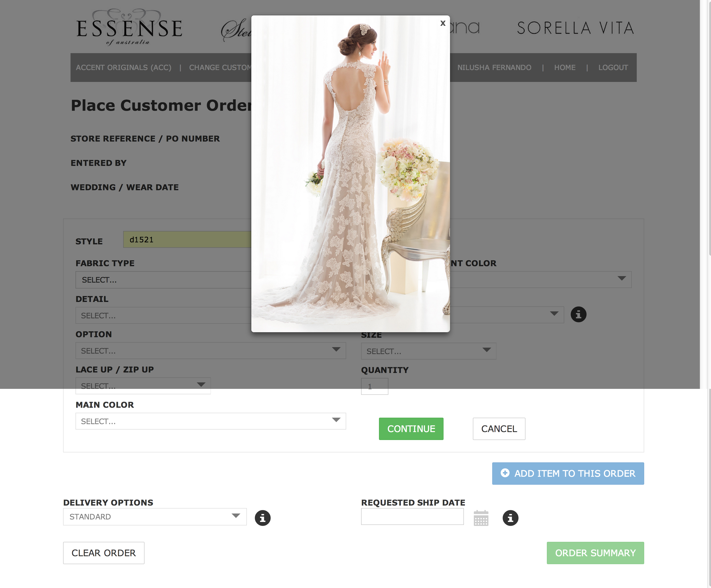Image resolution: width=711 pixels, height=588 pixels.
Task: Click the info icon right of the dress popup
Action: 578,314
